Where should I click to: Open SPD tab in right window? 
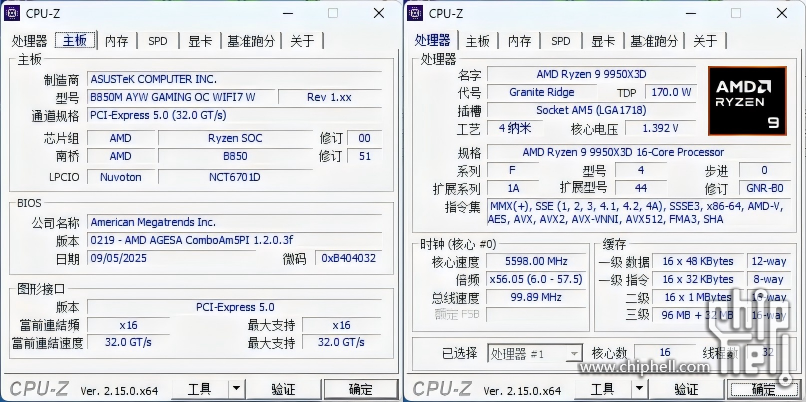[x=560, y=41]
